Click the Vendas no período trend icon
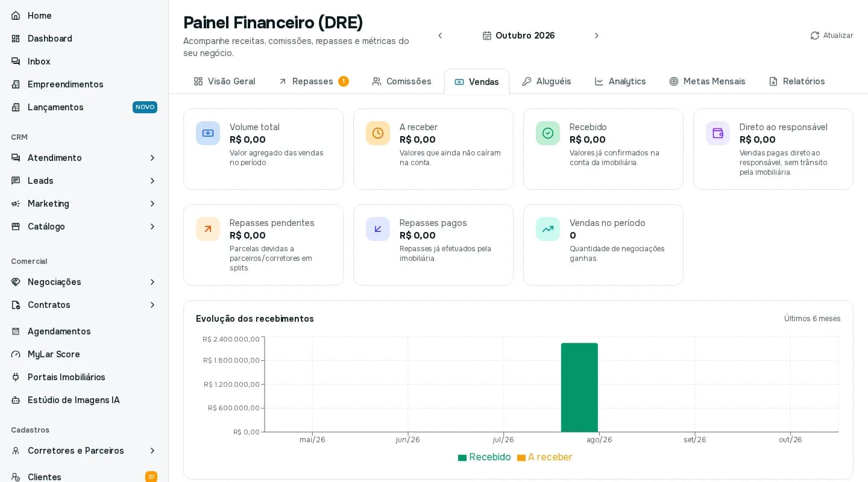This screenshot has height=482, width=868. point(548,229)
